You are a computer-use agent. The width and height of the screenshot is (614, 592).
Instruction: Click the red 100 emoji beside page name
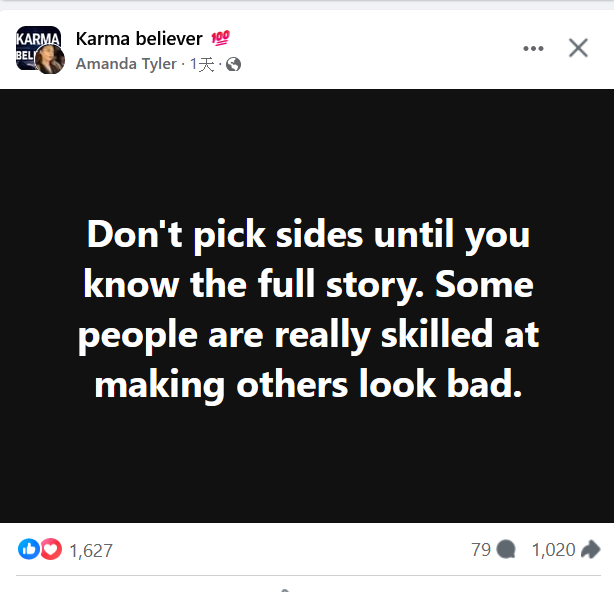click(x=220, y=39)
